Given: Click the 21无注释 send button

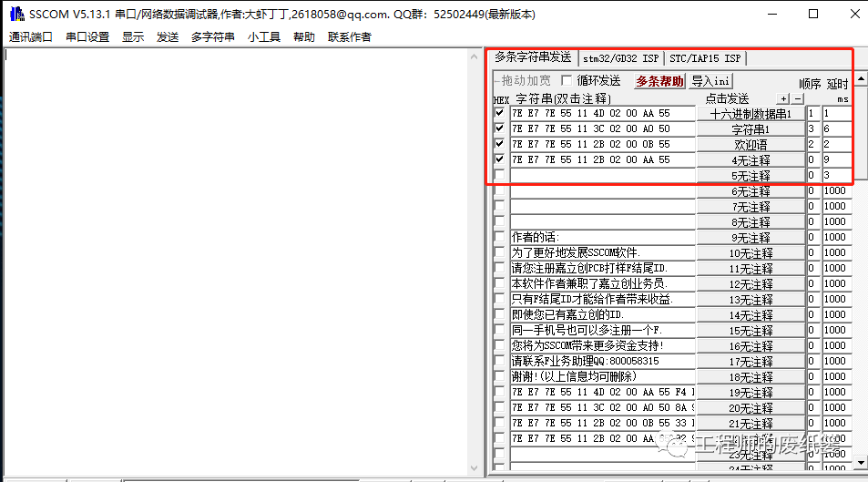Looking at the screenshot, I should pyautogui.click(x=751, y=424).
